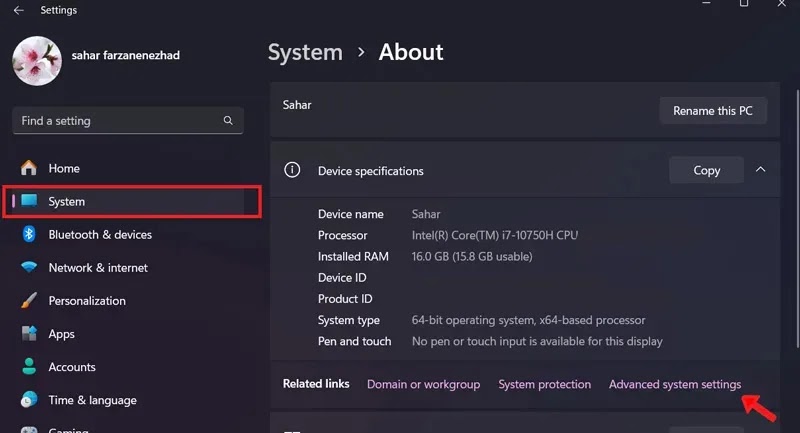Image resolution: width=800 pixels, height=433 pixels.
Task: Click the Time & language globe icon
Action: [x=29, y=400]
